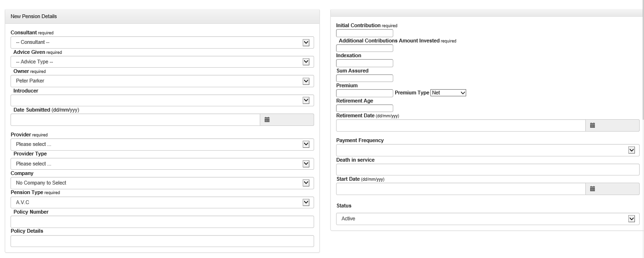
Task: Click the Initial Contribution field
Action: tap(365, 33)
